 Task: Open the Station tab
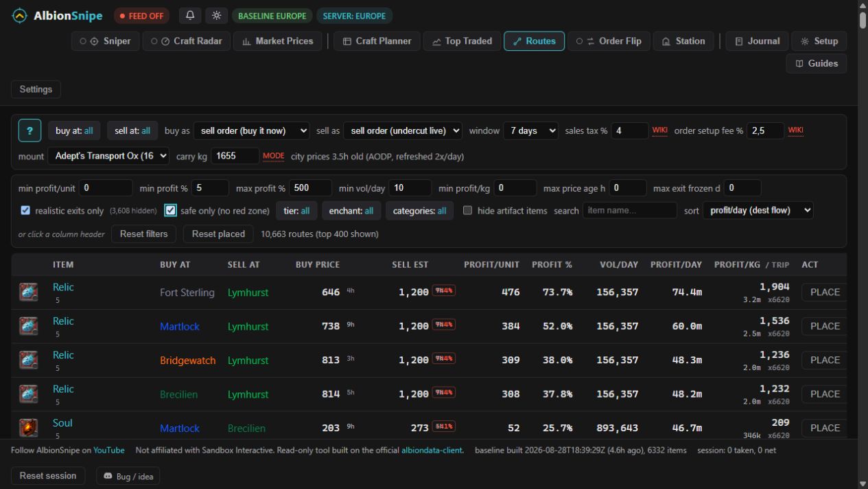click(x=683, y=41)
